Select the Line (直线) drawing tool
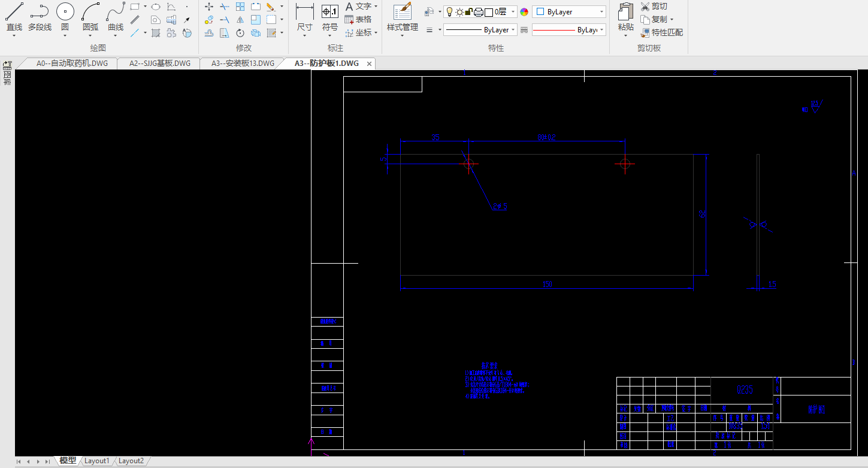 coord(14,17)
